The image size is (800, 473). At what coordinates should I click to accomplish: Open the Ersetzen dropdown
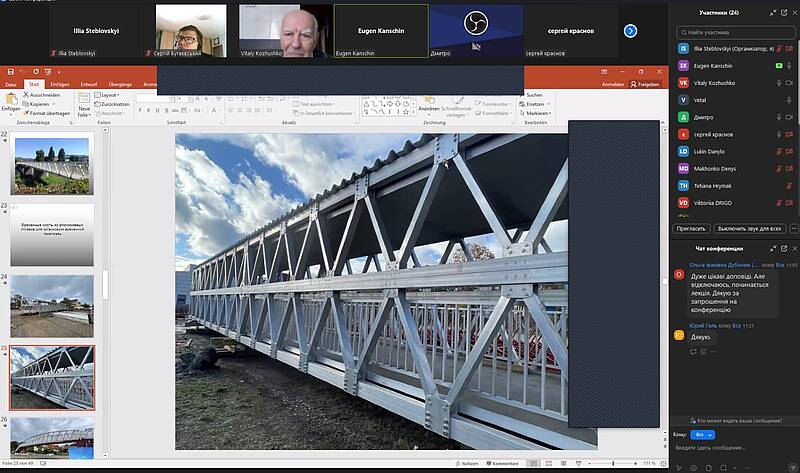533,104
